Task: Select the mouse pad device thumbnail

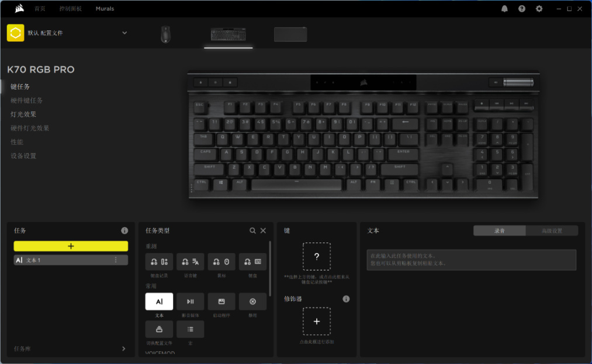Action: tap(290, 34)
